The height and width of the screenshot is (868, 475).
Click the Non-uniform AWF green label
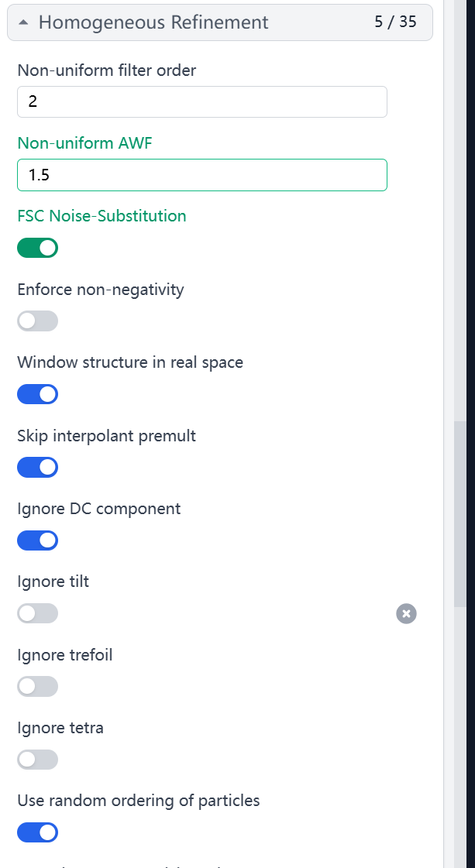point(84,142)
